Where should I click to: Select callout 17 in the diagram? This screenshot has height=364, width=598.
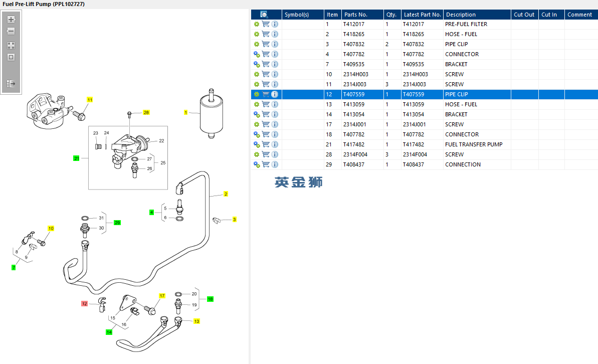[162, 296]
